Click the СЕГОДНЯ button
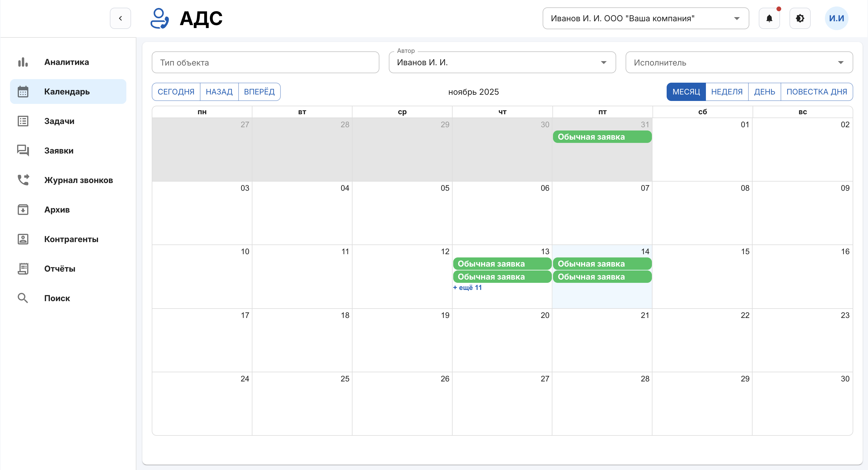868x470 pixels. [176, 92]
